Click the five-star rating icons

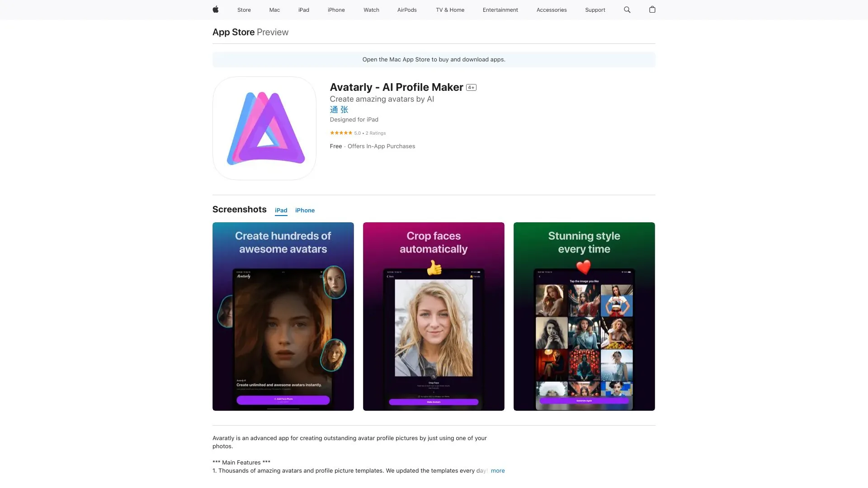click(341, 133)
